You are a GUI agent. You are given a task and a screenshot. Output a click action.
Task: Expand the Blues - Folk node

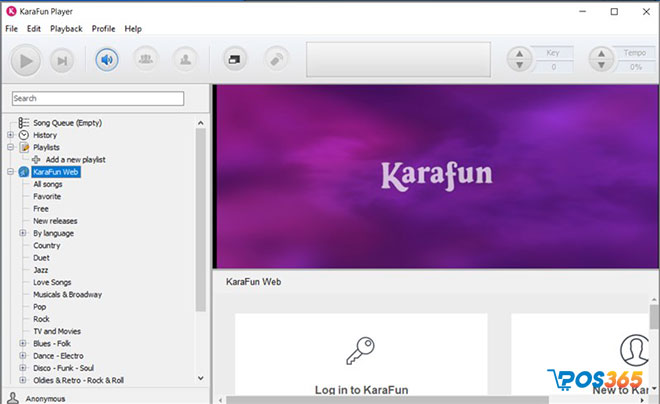pos(23,343)
